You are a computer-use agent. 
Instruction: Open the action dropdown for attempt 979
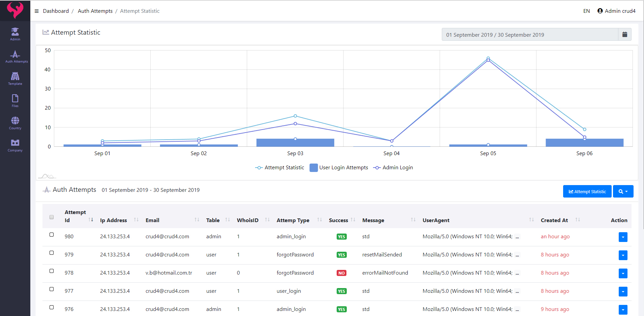(x=623, y=255)
